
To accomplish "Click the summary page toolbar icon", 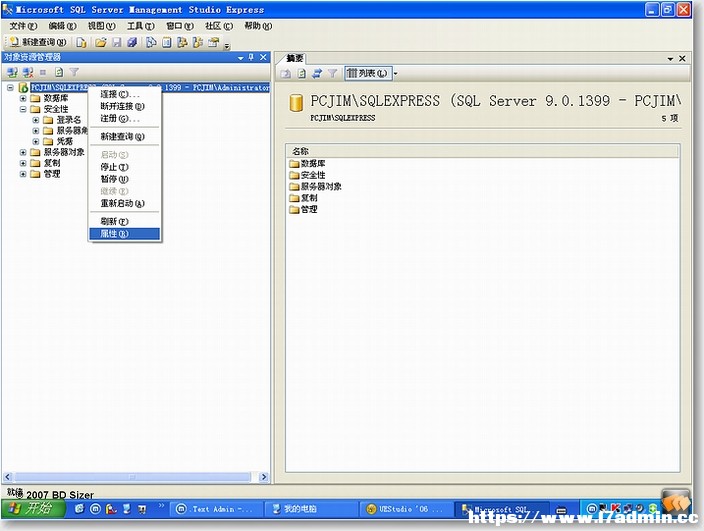I will pyautogui.click(x=167, y=42).
